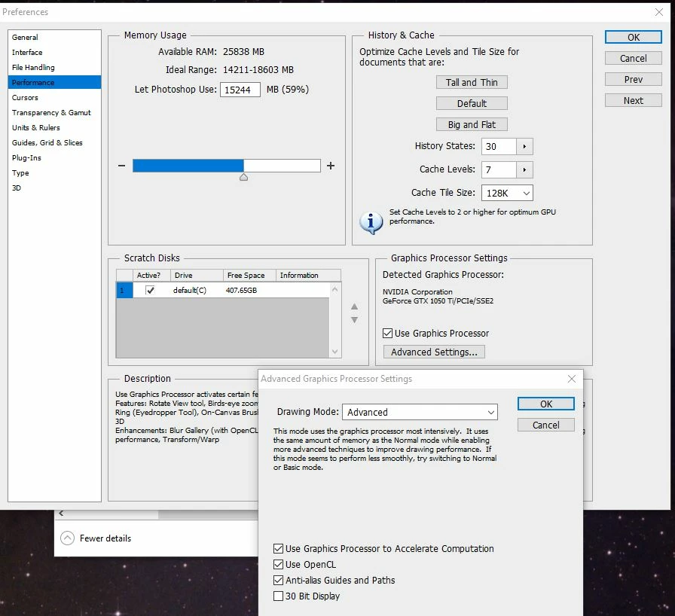Click the Active? column header
675x616 pixels.
pos(151,276)
